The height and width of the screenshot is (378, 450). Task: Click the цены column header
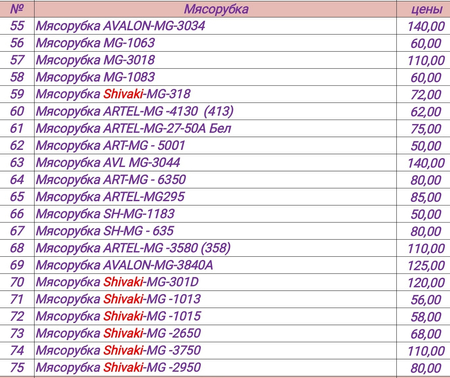[x=423, y=9]
